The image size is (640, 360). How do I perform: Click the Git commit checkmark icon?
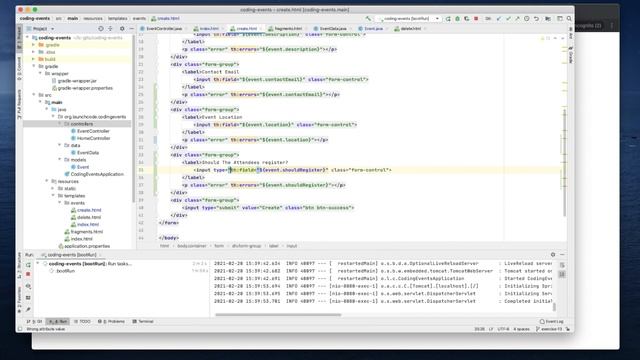(508, 19)
